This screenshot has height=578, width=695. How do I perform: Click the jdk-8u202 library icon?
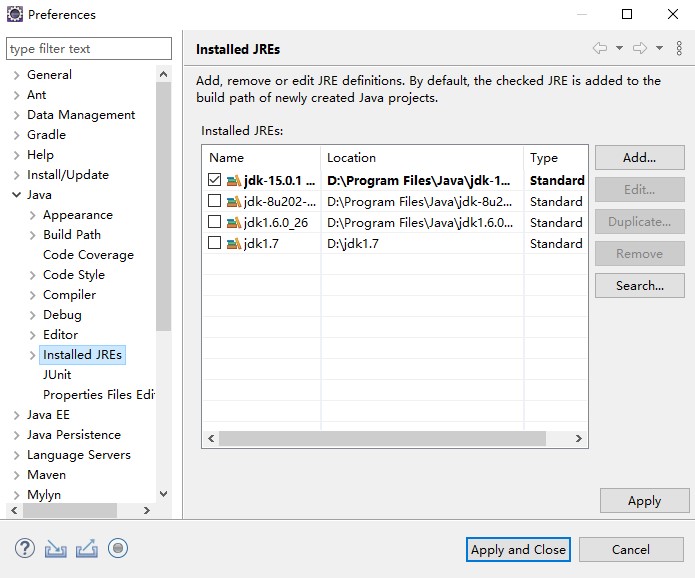pyautogui.click(x=234, y=202)
